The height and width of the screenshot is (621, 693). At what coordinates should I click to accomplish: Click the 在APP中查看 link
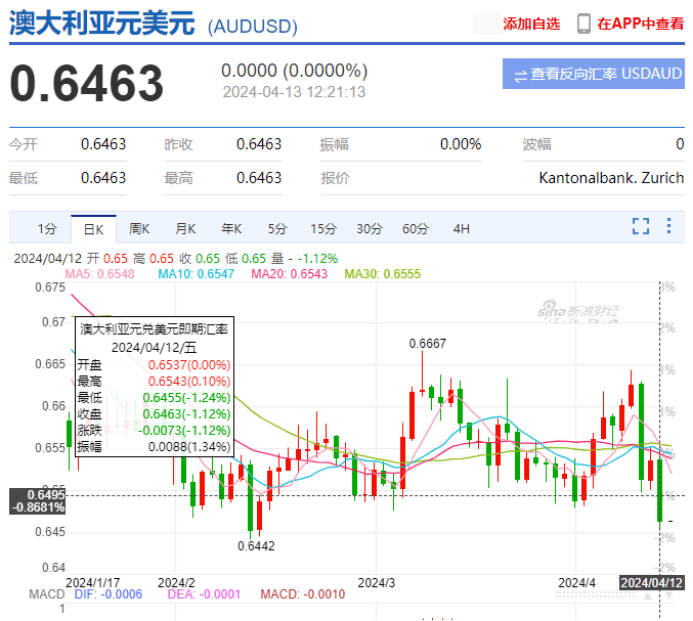coord(640,24)
